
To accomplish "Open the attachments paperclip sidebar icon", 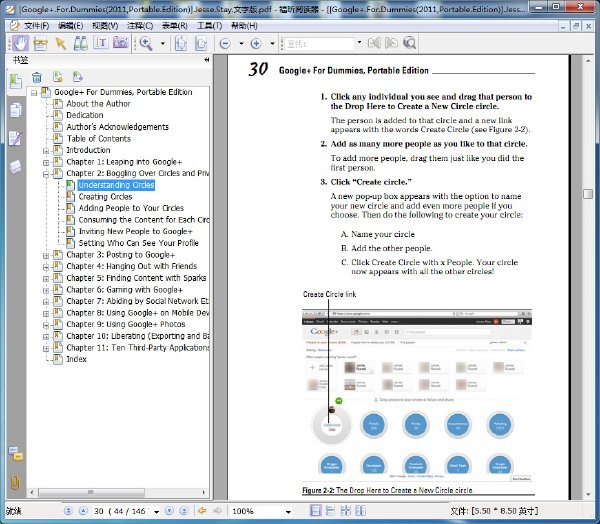I will (16, 482).
